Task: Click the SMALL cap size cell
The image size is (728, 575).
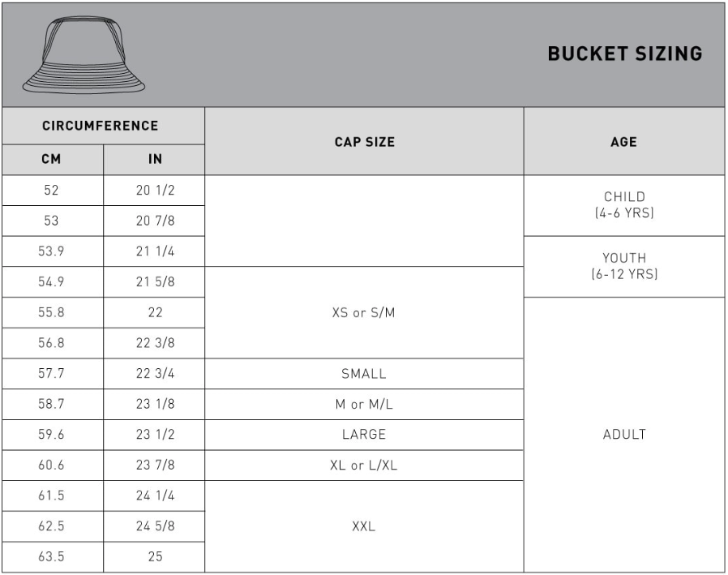Action: (x=365, y=373)
